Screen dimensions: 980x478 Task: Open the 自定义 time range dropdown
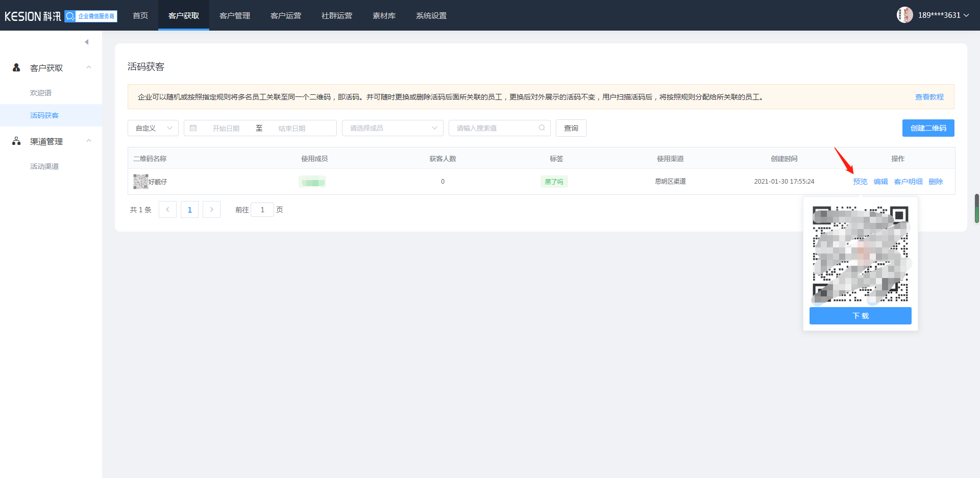click(153, 128)
